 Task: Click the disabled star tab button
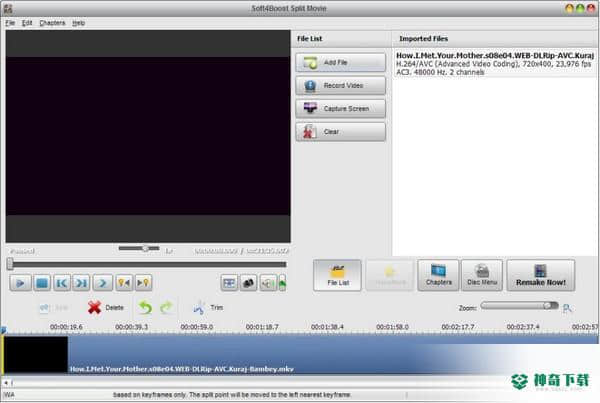(x=390, y=276)
